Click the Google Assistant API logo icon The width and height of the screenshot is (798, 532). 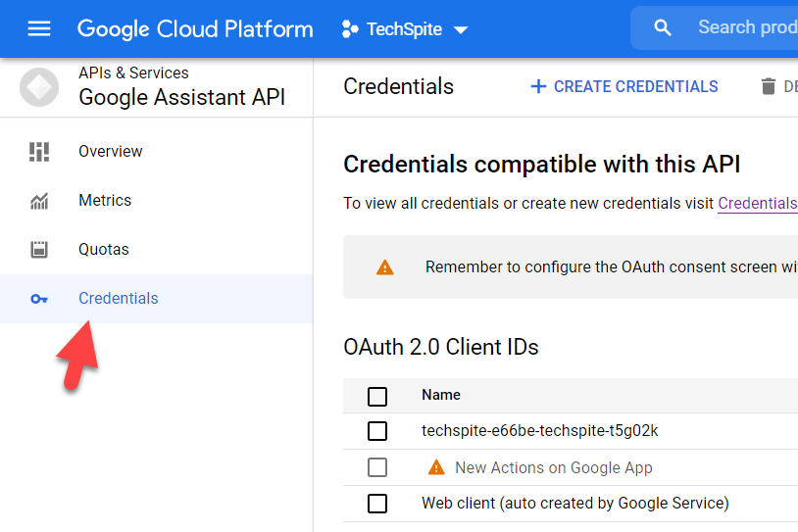coord(39,87)
